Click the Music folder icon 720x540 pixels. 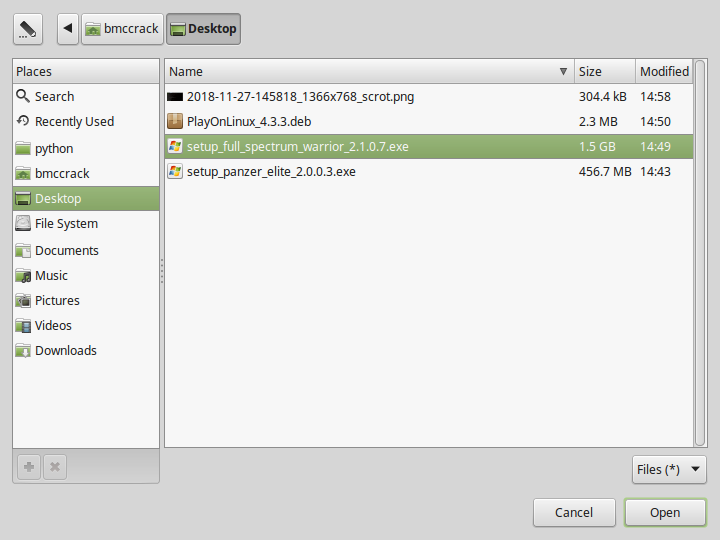(x=23, y=276)
